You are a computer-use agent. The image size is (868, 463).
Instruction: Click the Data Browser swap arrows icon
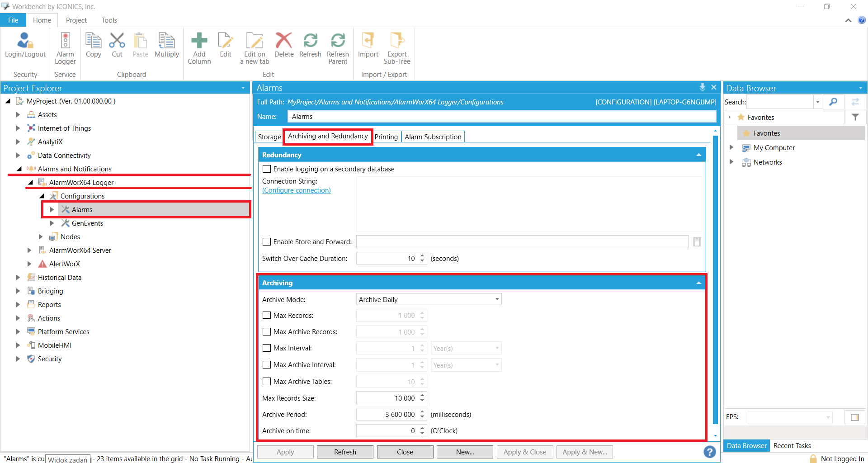coord(855,102)
